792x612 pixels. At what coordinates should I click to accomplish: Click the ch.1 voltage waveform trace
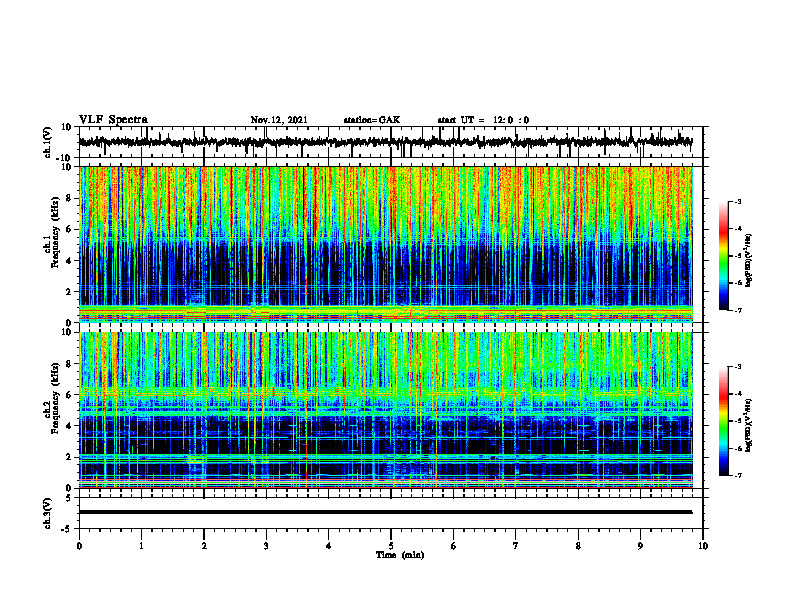pos(385,142)
